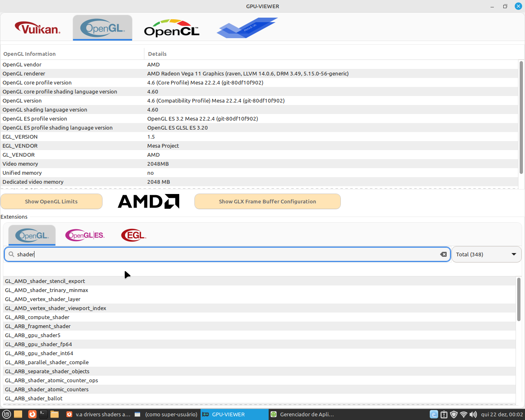This screenshot has height=420, width=525.
Task: Open the clipboard tray icon
Action: click(x=444, y=414)
